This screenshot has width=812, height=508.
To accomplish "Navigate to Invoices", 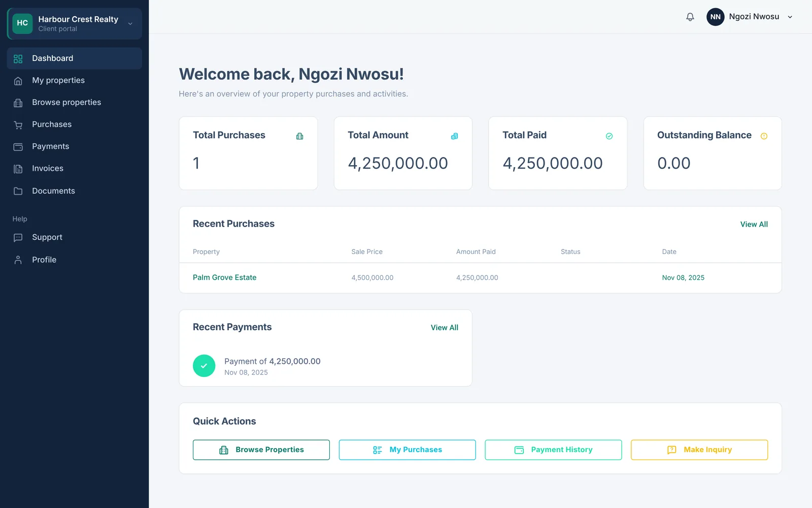I will coord(75,168).
